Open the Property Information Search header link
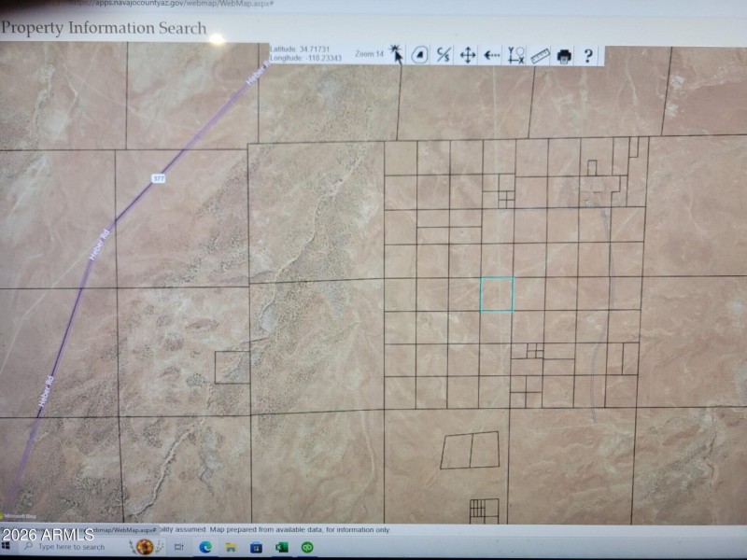747x560 pixels. pyautogui.click(x=106, y=29)
